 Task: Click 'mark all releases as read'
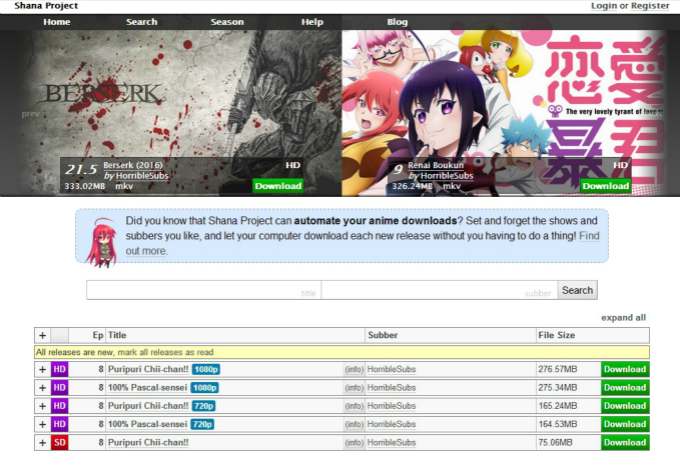[166, 352]
